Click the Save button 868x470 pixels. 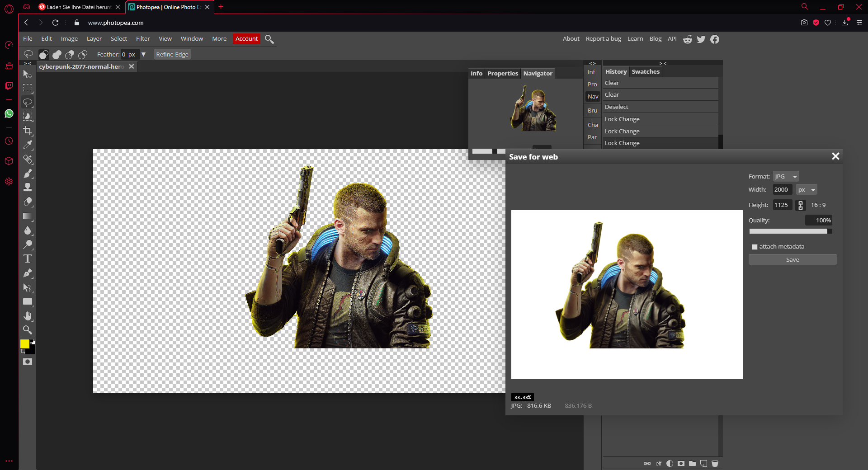[x=792, y=260]
